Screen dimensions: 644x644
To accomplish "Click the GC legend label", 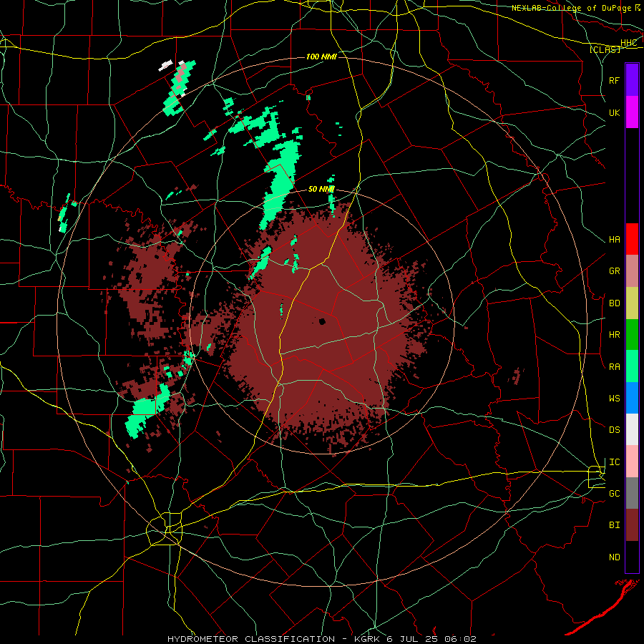I will (x=614, y=494).
